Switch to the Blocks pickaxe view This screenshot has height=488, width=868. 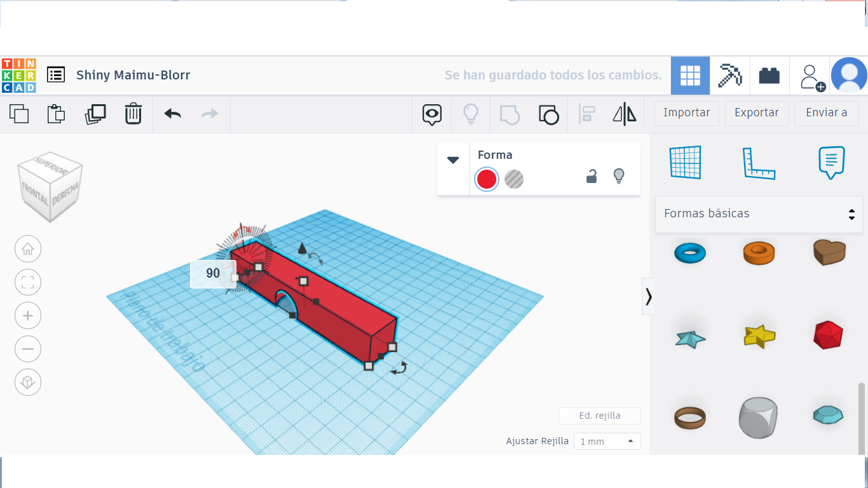(x=729, y=76)
